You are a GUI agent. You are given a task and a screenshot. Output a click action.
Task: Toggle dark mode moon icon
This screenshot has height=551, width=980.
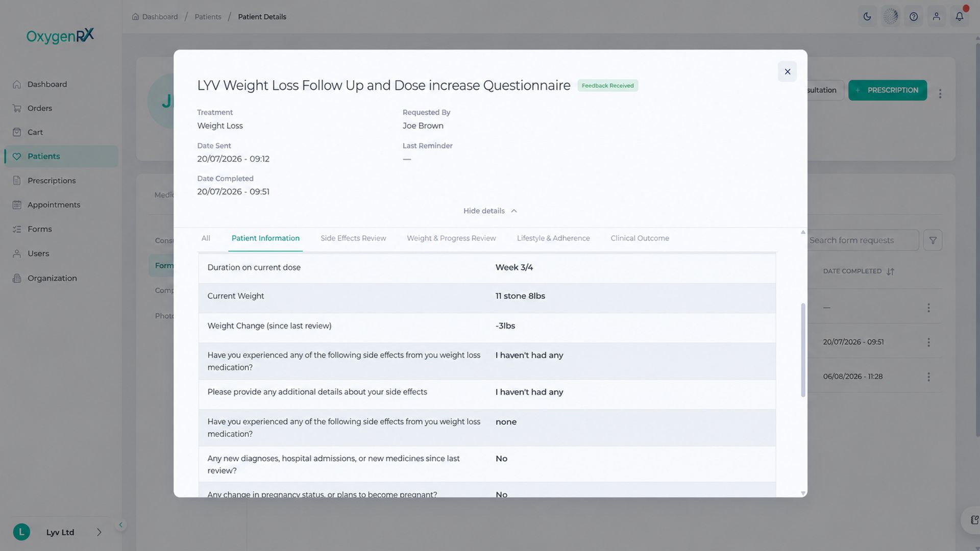[867, 16]
